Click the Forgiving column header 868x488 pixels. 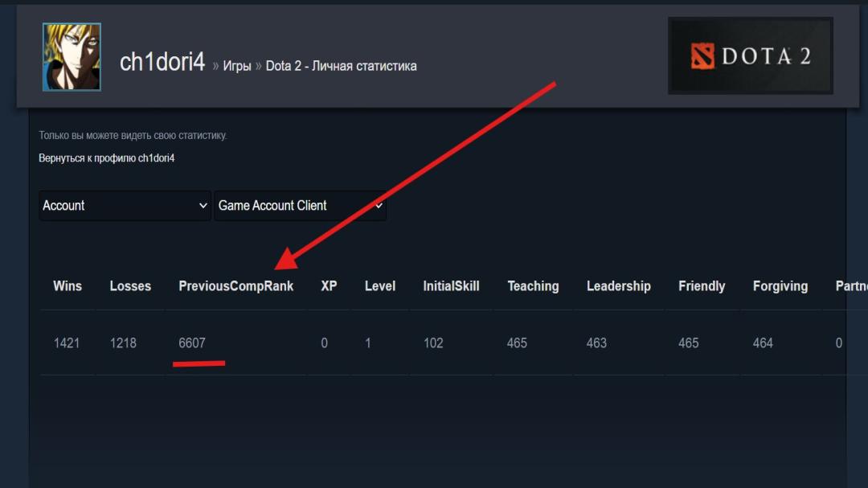[780, 286]
